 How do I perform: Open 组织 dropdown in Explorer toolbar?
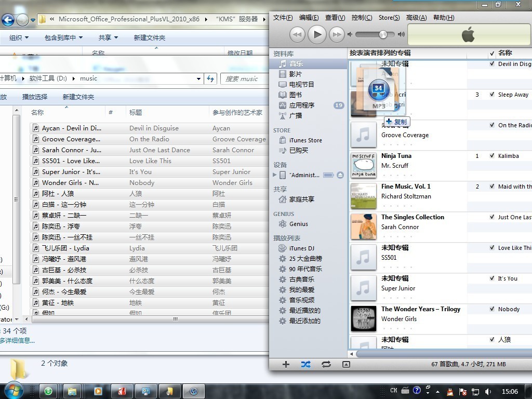(19, 37)
